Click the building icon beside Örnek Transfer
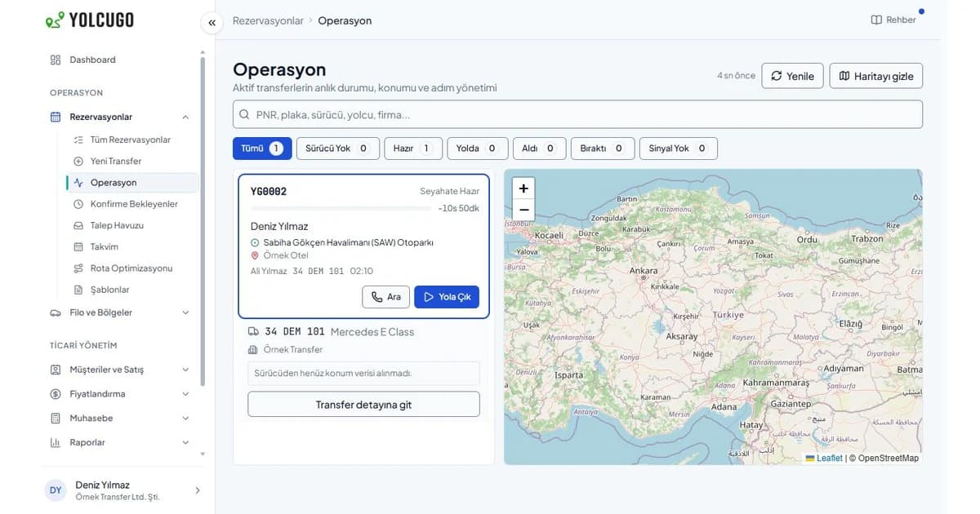 click(x=253, y=349)
